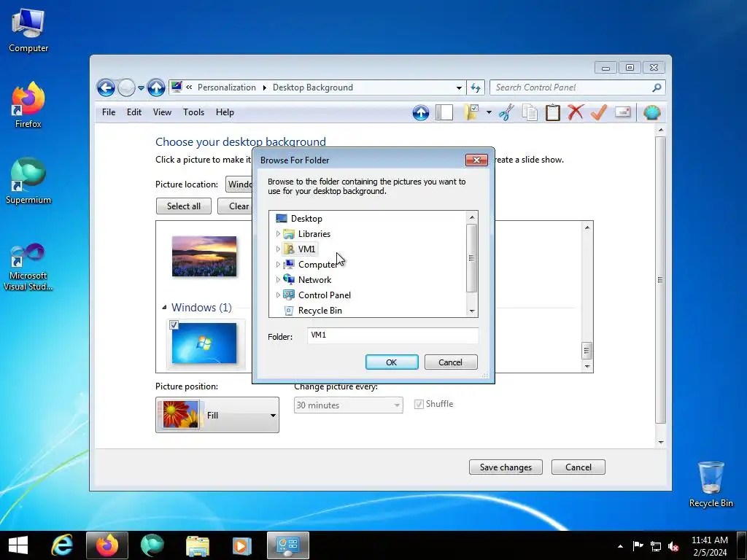This screenshot has height=560, width=747.
Task: Open the 30 minutes interval dropdown
Action: pyautogui.click(x=348, y=405)
